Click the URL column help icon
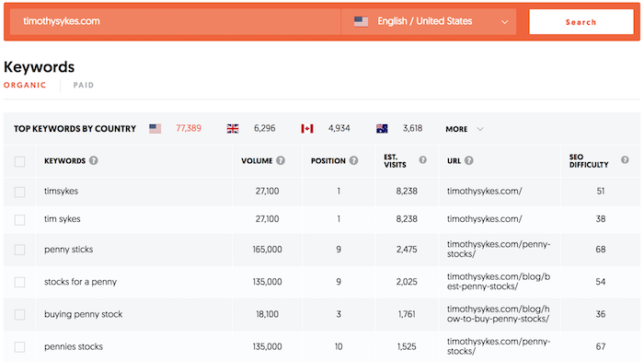The height and width of the screenshot is (362, 644). [469, 160]
